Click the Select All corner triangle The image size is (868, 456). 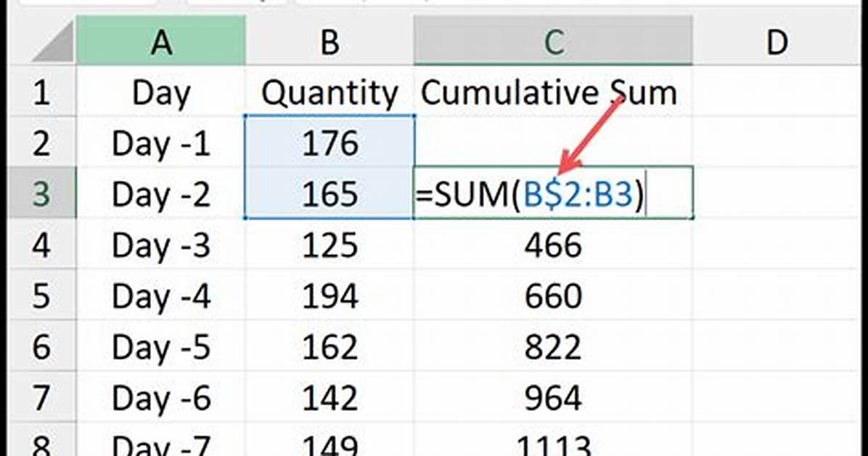[x=51, y=41]
